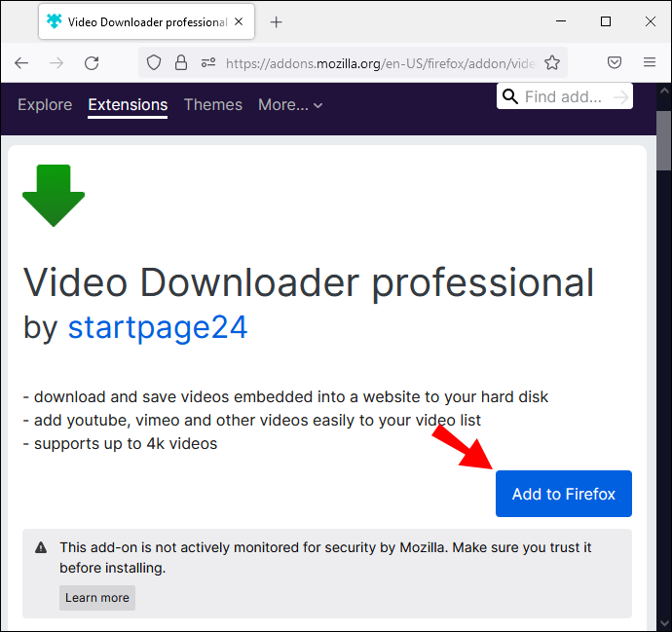The height and width of the screenshot is (632, 672).
Task: Click the Find add-ons search field
Action: click(x=564, y=96)
